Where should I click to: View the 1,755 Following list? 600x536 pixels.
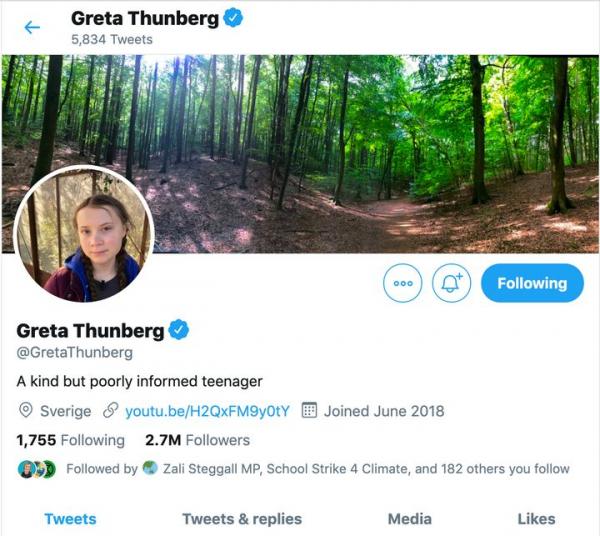pos(70,440)
